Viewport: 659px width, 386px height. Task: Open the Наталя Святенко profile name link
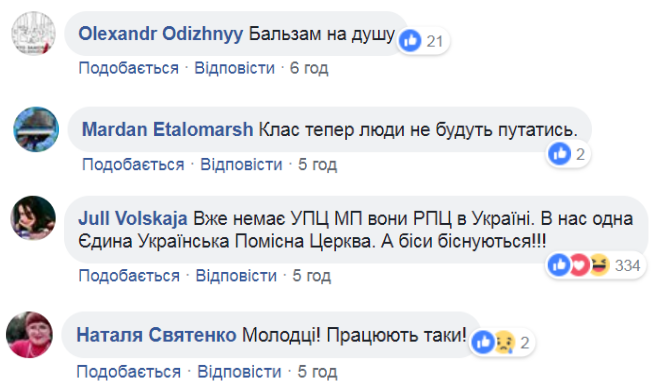[156, 335]
